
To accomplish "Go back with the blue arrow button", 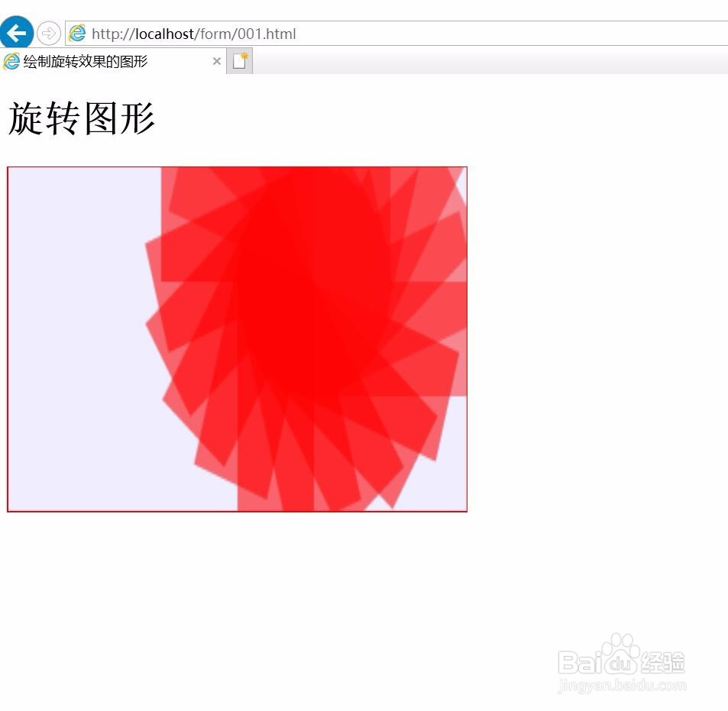I will pos(16,33).
